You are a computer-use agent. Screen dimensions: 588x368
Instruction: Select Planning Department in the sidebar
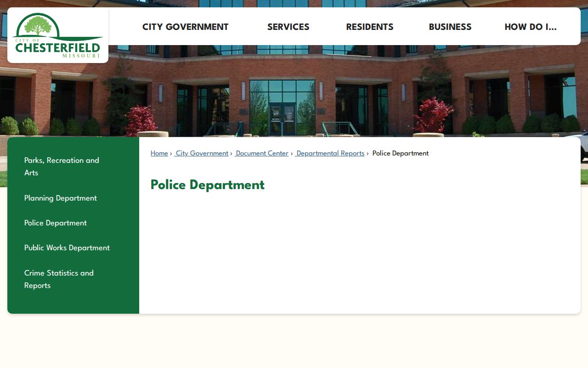[x=61, y=198]
